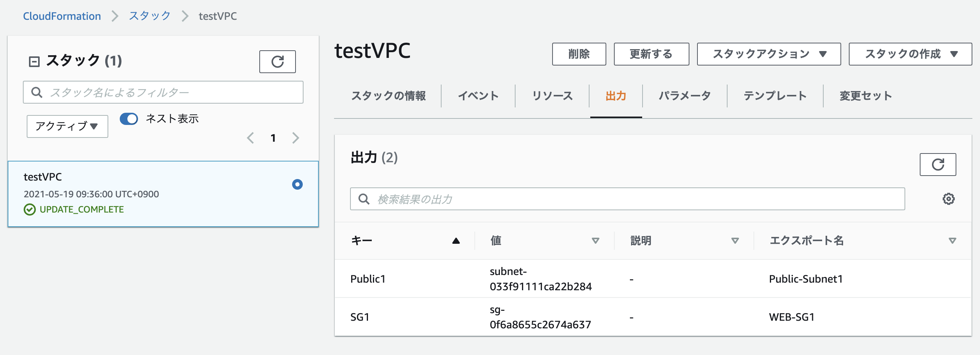Open the CloudFormation breadcrumb link
Image resolution: width=980 pixels, height=355 pixels.
click(62, 16)
